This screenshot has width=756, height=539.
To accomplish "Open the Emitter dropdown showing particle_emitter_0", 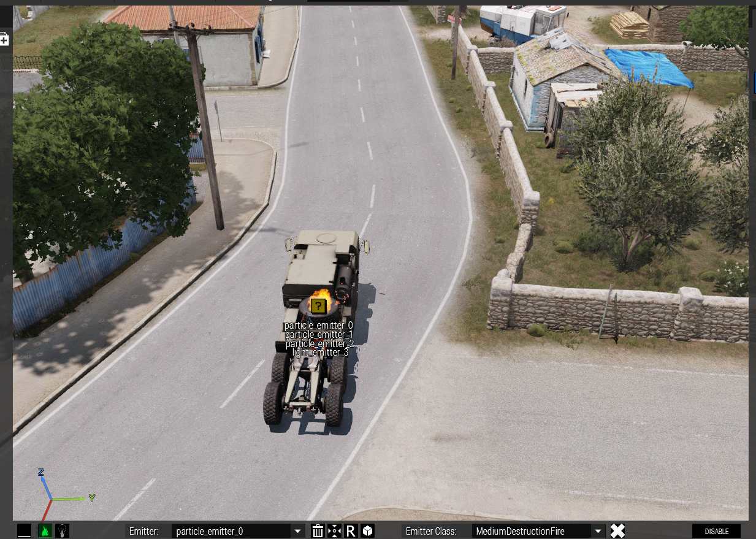I will pyautogui.click(x=238, y=531).
